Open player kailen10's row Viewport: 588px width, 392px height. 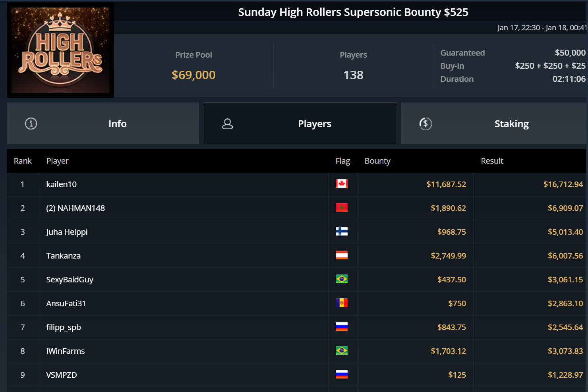(x=62, y=184)
